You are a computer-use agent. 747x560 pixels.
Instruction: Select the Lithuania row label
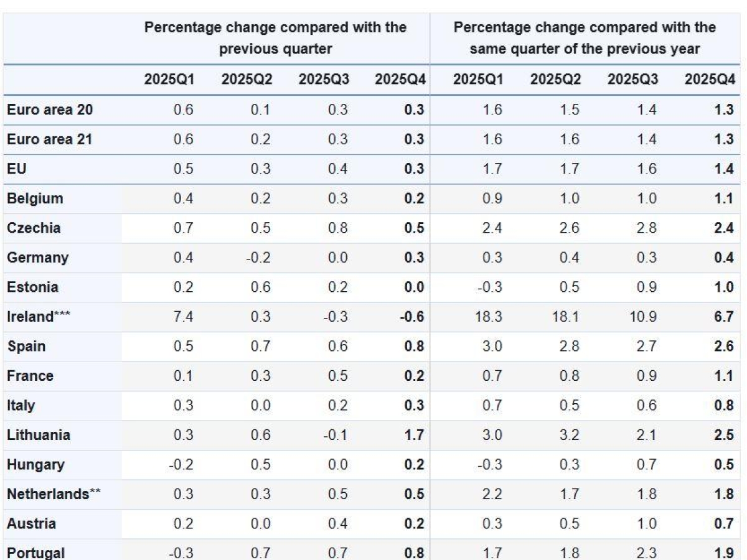pyautogui.click(x=39, y=435)
